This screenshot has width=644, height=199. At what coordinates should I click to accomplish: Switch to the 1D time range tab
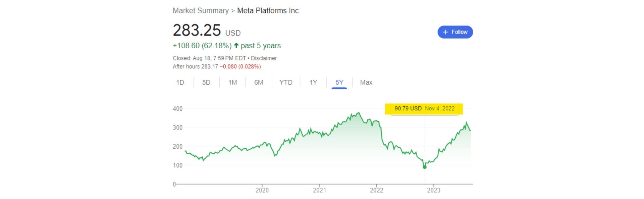180,83
